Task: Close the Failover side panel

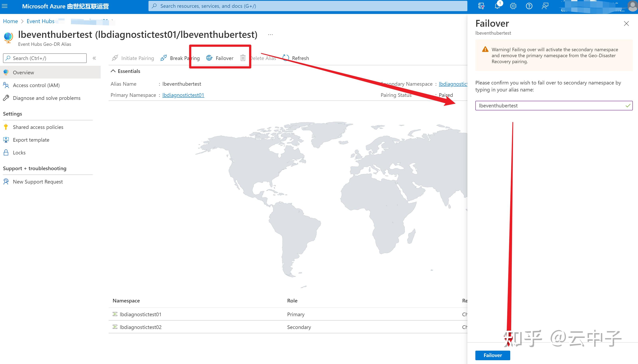Action: [626, 24]
